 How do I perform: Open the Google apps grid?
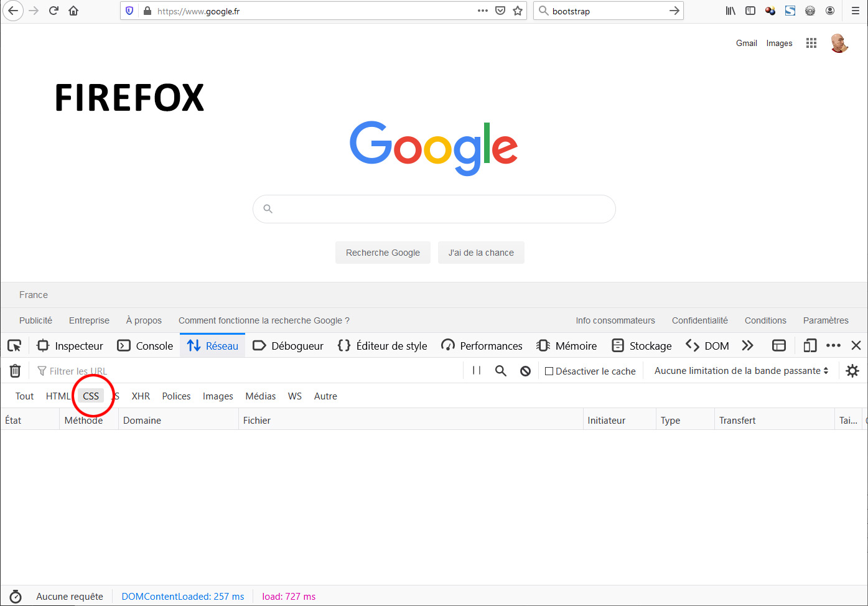coord(811,43)
